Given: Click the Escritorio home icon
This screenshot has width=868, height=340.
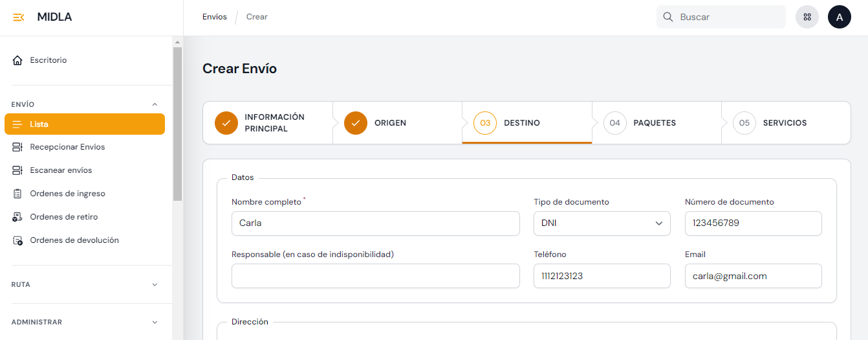Looking at the screenshot, I should (x=17, y=60).
